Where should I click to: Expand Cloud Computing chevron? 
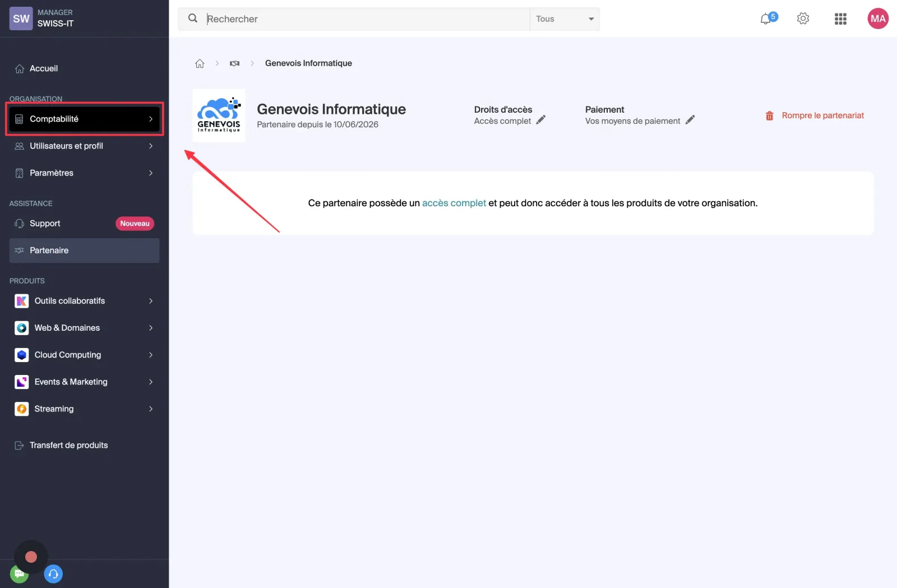coord(151,355)
